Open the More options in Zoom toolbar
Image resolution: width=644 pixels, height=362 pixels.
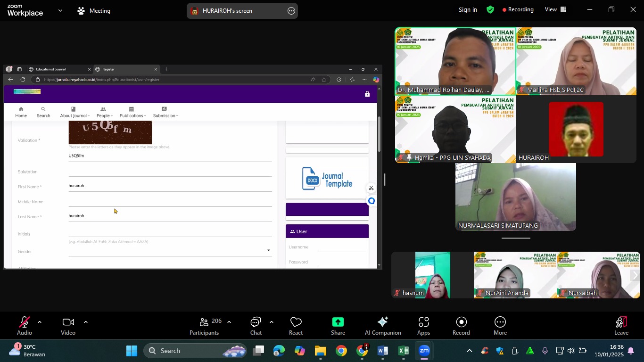coord(500,326)
